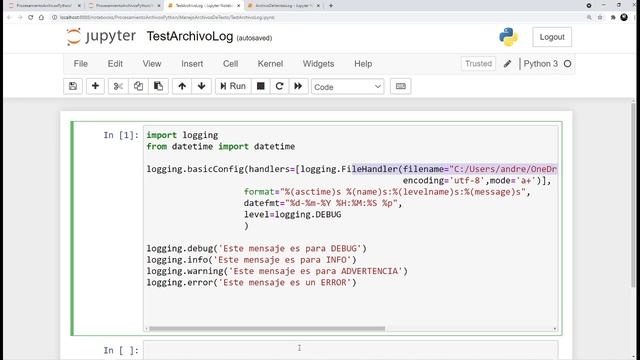This screenshot has width=640, height=360.
Task: Click the browser forward arrow
Action: (20, 18)
